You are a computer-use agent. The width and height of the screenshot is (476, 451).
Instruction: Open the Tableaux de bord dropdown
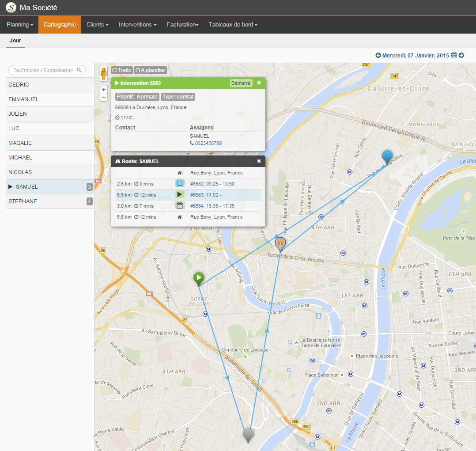233,24
